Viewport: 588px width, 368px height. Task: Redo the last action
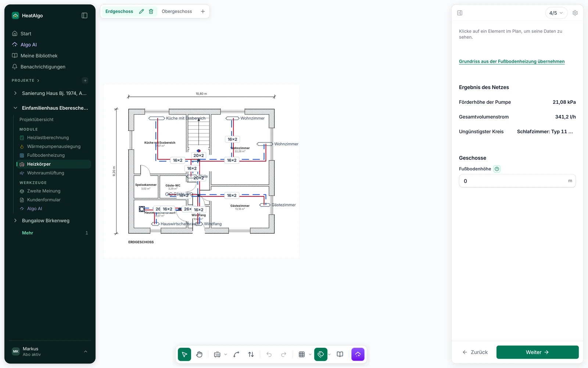point(284,354)
